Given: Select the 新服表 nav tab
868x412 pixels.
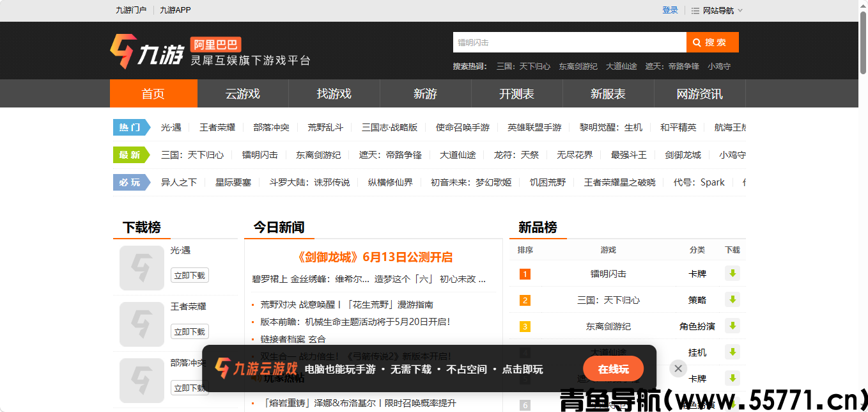Looking at the screenshot, I should [608, 93].
